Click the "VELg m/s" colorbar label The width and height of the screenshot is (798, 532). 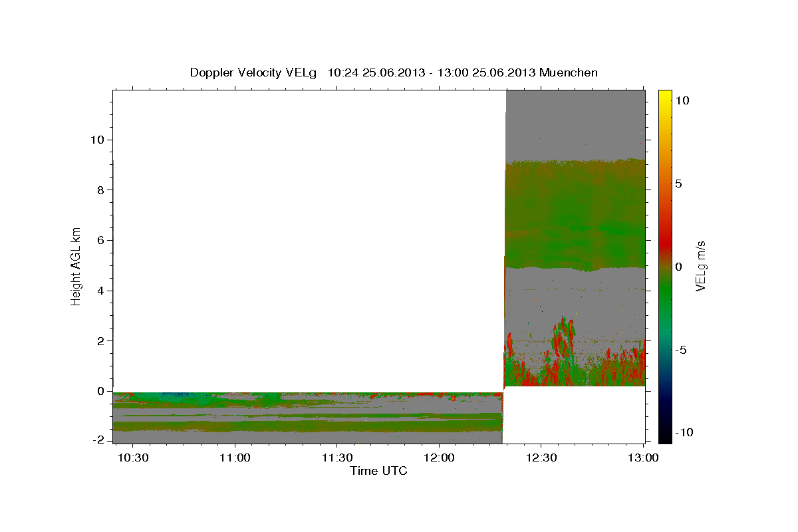(x=701, y=267)
